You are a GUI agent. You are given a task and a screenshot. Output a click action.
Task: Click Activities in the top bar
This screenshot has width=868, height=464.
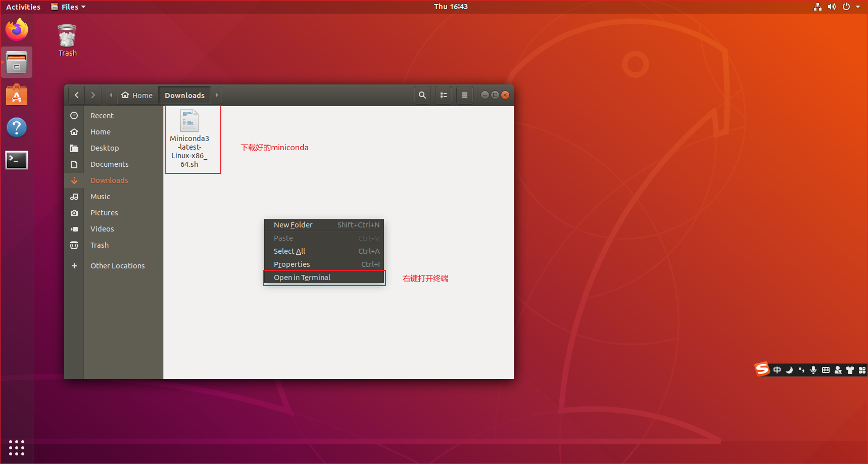23,7
